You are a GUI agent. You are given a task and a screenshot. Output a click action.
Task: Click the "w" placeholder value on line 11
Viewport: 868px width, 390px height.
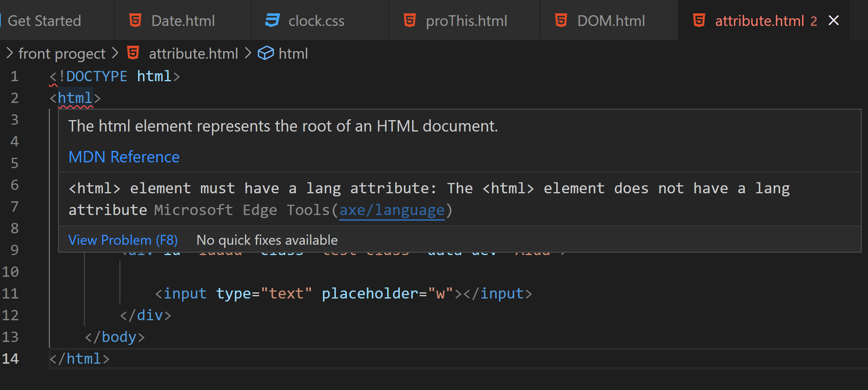440,294
